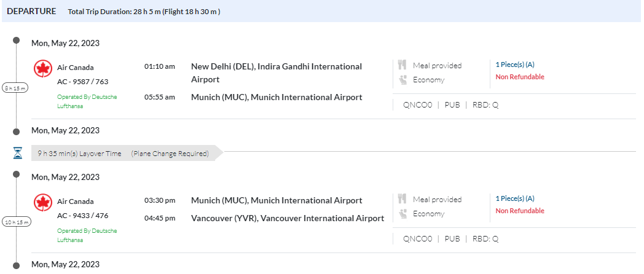Click the Air Canada logo for flight AC-9587
The width and height of the screenshot is (644, 274).
tap(43, 68)
